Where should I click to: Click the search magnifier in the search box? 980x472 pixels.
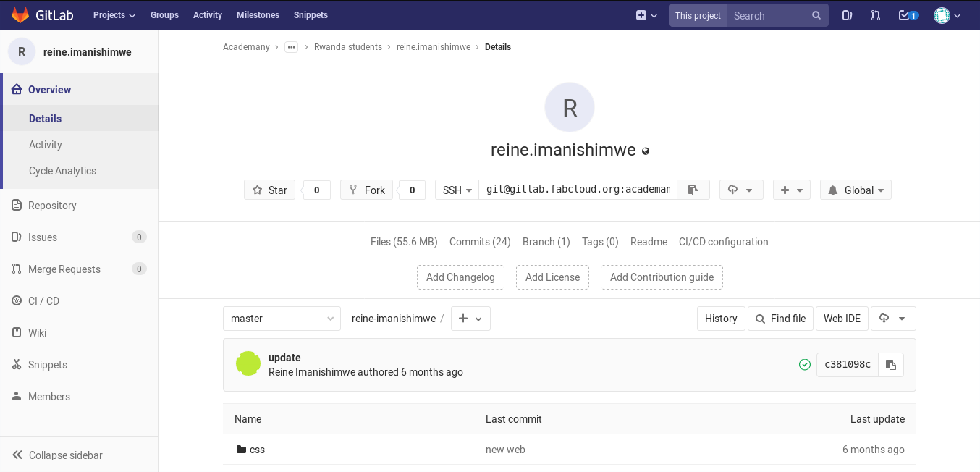[816, 14]
